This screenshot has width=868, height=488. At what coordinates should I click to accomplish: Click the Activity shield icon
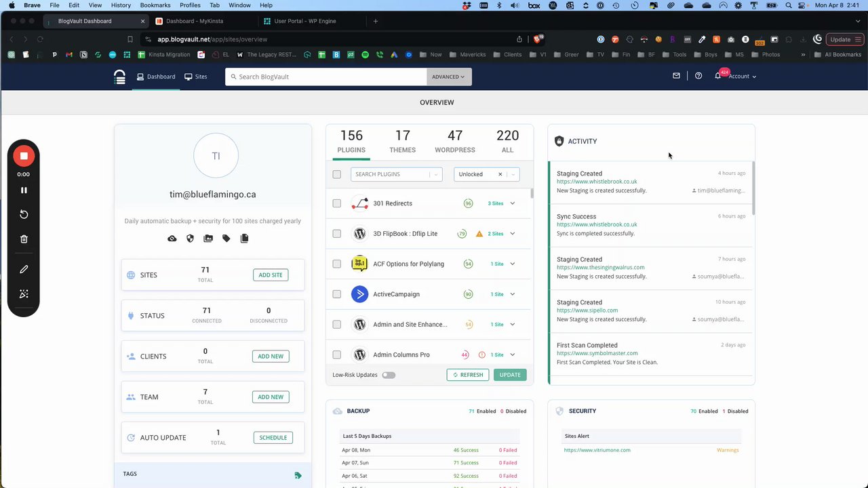pyautogui.click(x=559, y=141)
